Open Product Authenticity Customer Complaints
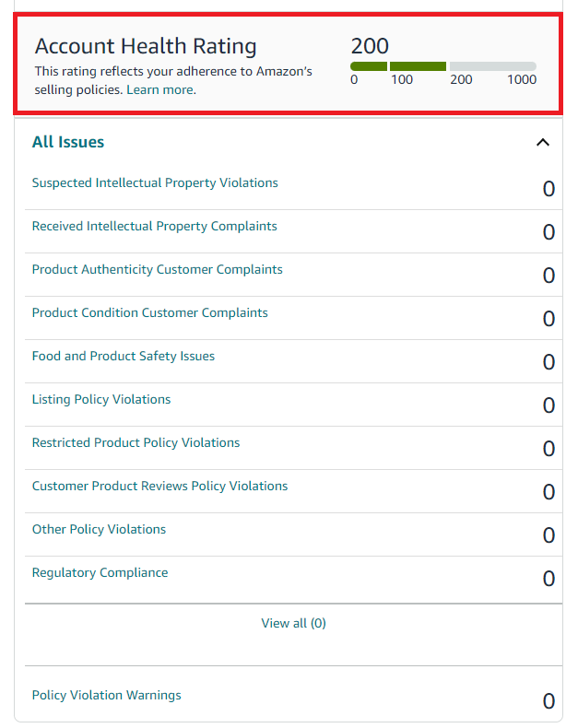This screenshot has width=578, height=728. click(157, 270)
